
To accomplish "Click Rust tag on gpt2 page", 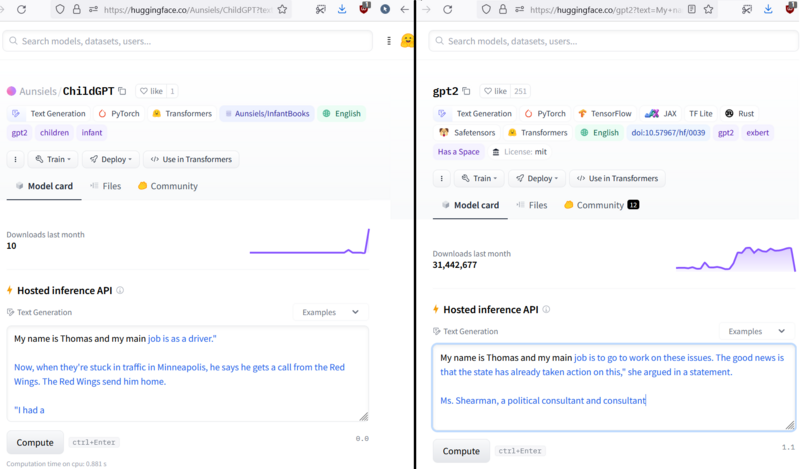I will (x=739, y=113).
